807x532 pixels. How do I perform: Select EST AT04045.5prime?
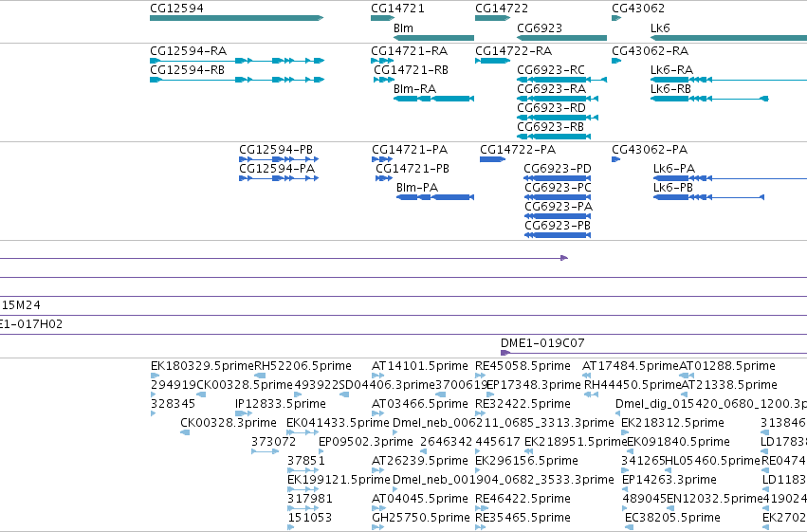[x=377, y=508]
